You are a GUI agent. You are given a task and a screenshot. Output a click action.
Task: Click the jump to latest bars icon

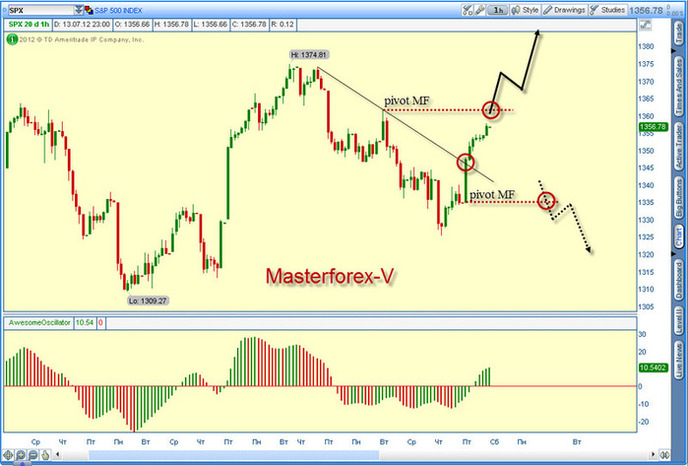tap(665, 455)
